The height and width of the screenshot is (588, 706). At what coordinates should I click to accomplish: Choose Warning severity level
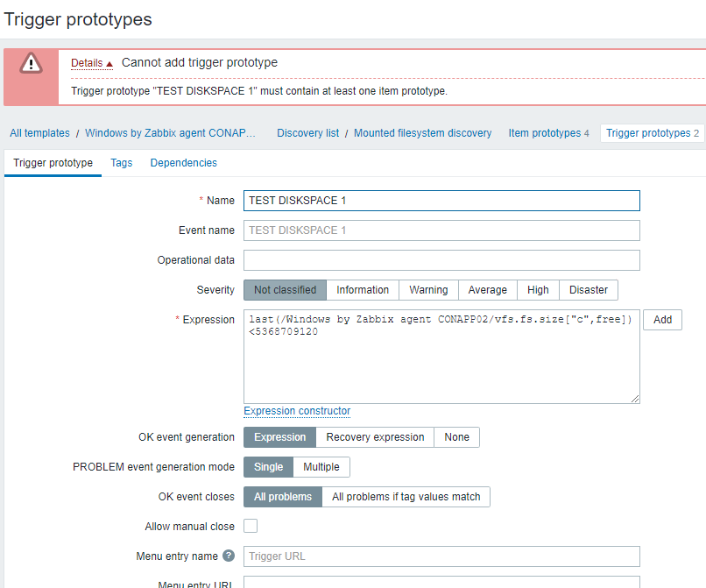[x=428, y=290]
